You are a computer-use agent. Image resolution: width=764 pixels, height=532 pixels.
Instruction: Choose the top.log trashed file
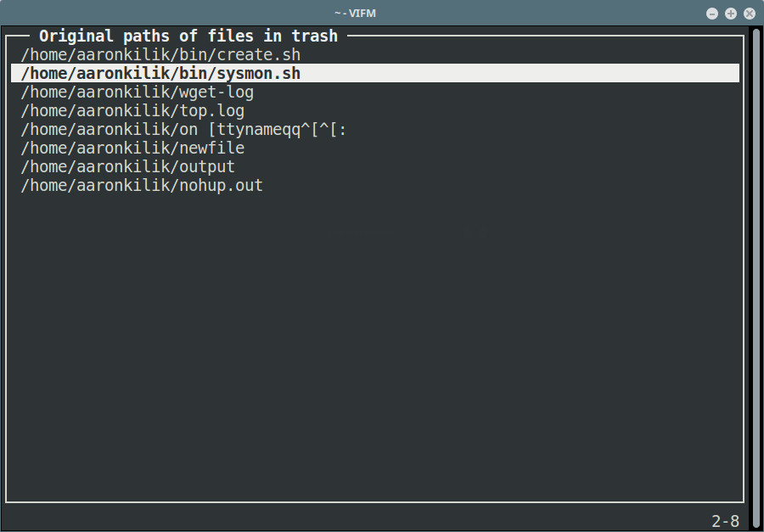[x=132, y=110]
